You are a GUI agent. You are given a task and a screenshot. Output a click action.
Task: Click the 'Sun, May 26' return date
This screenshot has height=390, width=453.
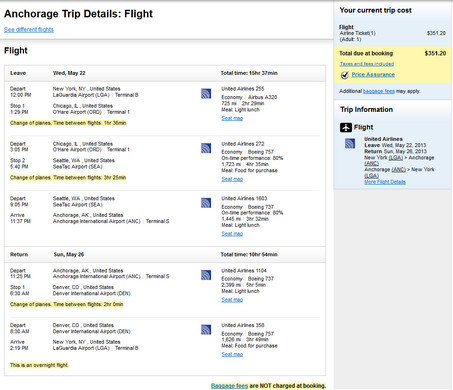coord(69,254)
